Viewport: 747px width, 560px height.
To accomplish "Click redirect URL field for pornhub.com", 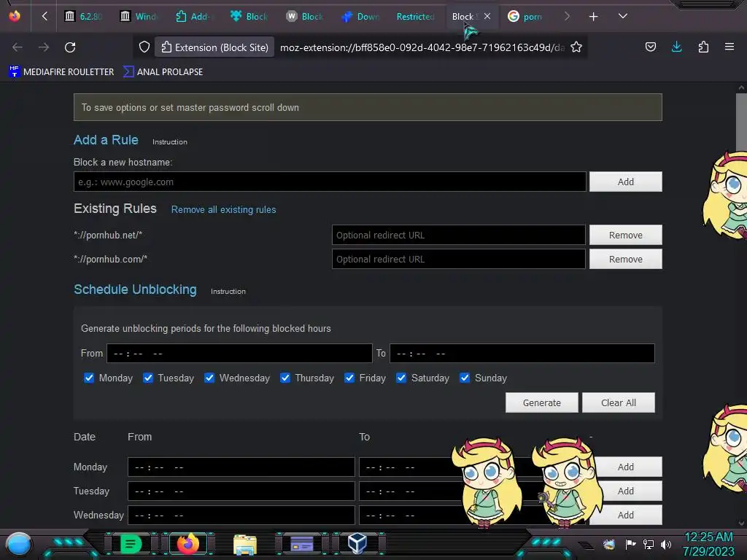I will point(458,259).
